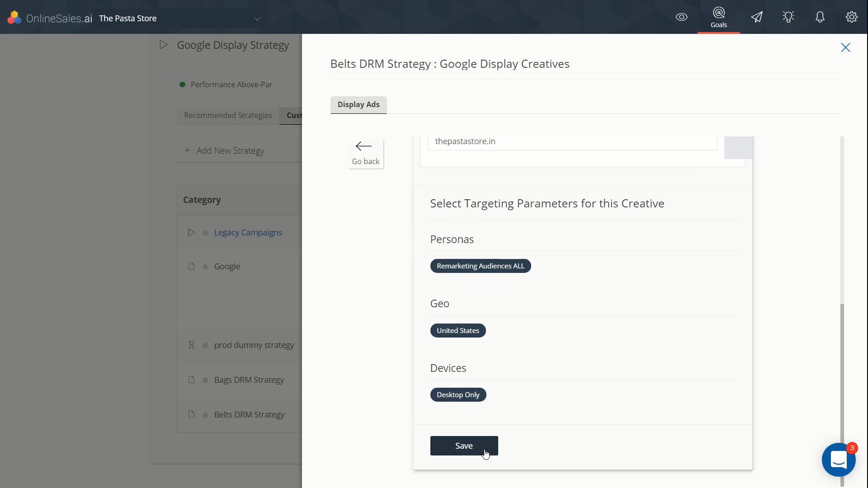Switch to the Custom strategies tab
Screen dimensions: 868x488
(x=291, y=115)
